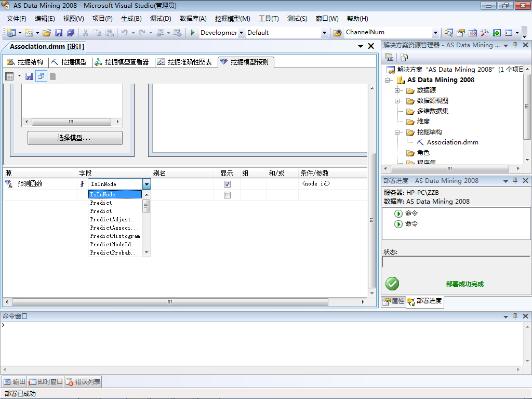Click the gray page icon in prediction toolbar
Screen dimensions: 532x399
[52, 76]
